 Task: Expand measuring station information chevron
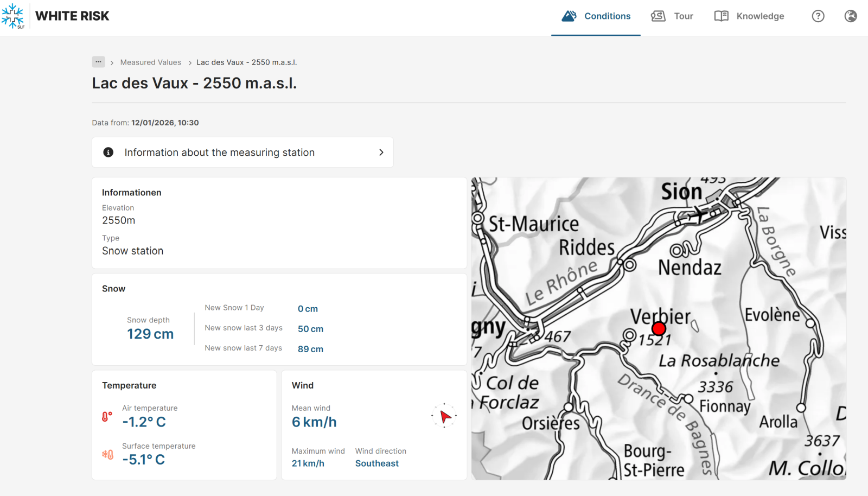[381, 152]
